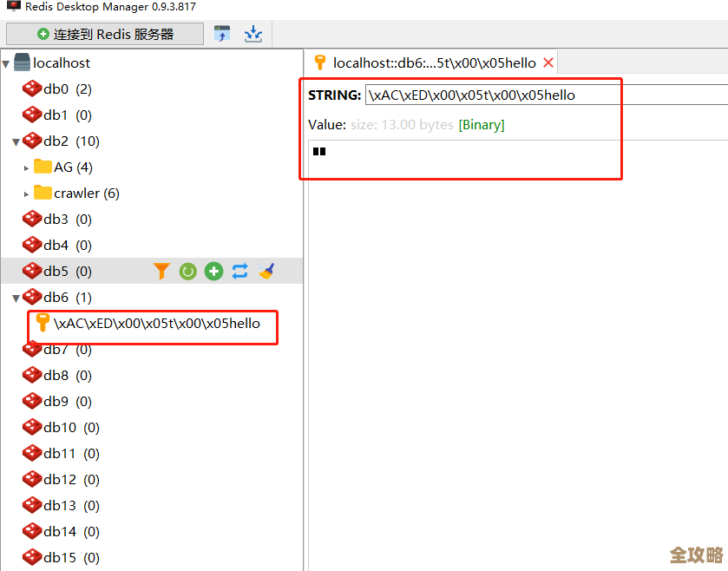The image size is (728, 571).
Task: Add new key to db5
Action: point(213,272)
